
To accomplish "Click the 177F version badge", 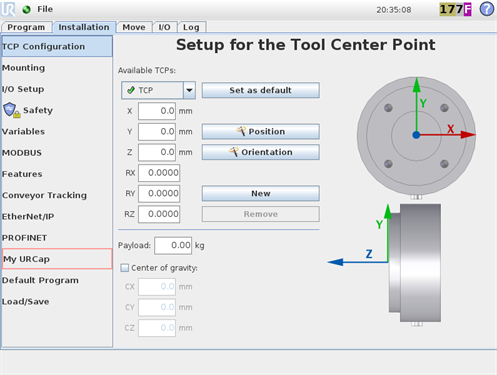I will click(455, 9).
